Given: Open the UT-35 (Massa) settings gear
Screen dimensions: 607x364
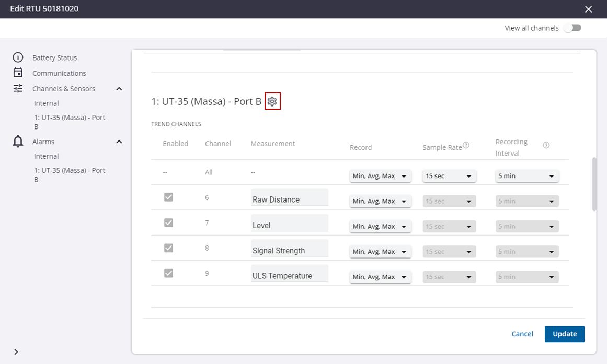Looking at the screenshot, I should tap(272, 101).
